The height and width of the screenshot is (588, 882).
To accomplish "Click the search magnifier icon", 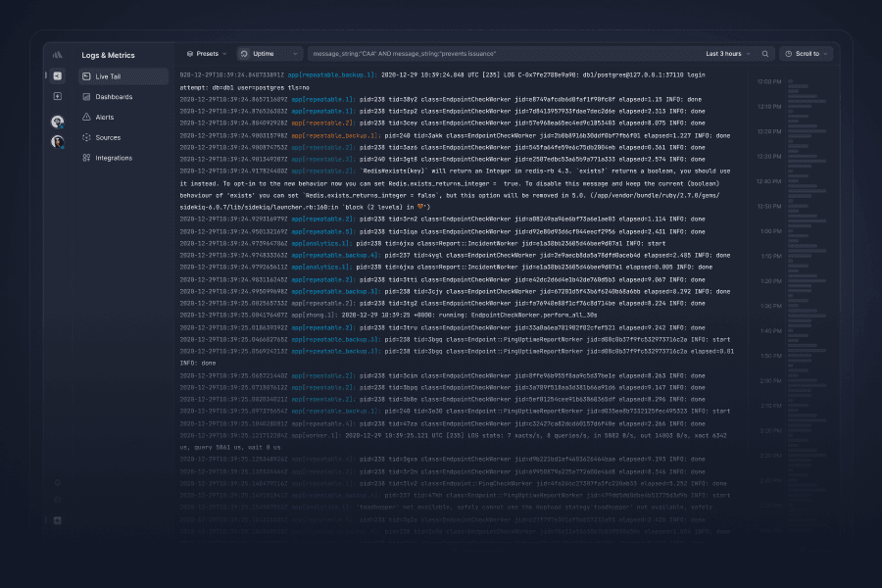I will pos(765,54).
